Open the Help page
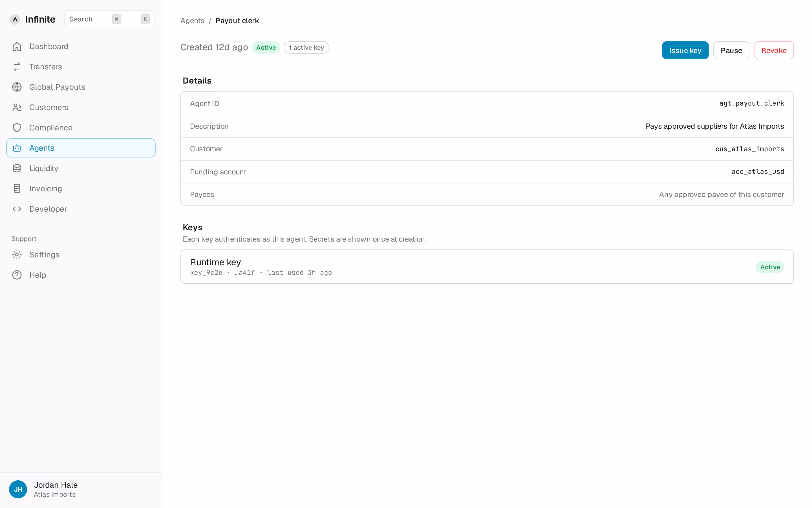 pos(81,275)
